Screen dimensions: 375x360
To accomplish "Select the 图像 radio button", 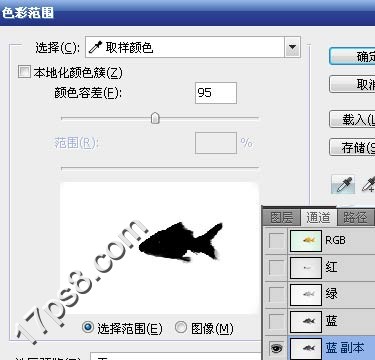I will (x=181, y=327).
